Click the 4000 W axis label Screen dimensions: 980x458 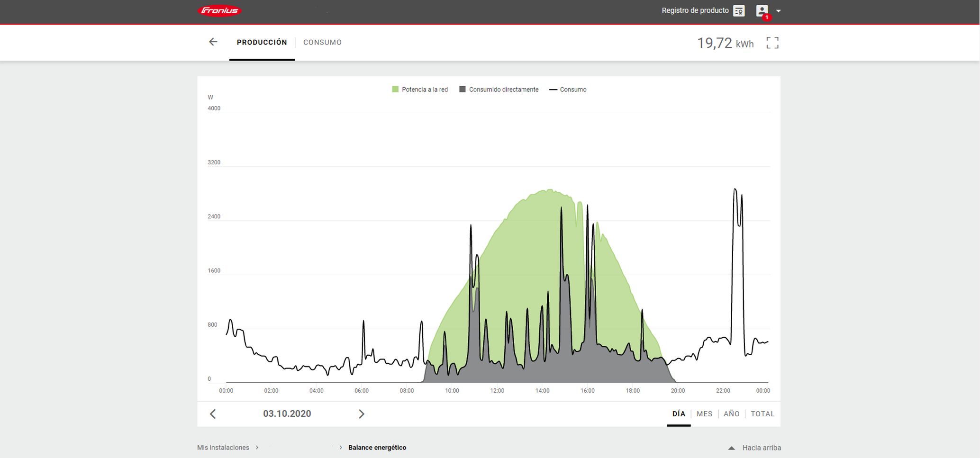[214, 108]
